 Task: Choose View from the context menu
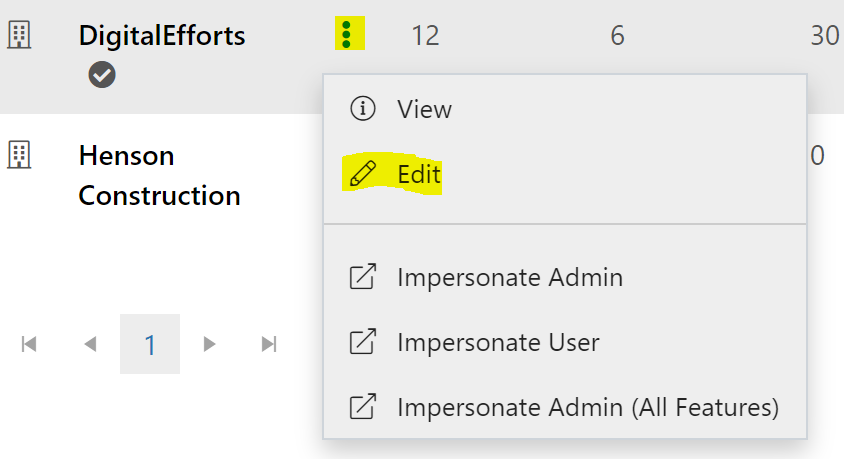(565, 109)
